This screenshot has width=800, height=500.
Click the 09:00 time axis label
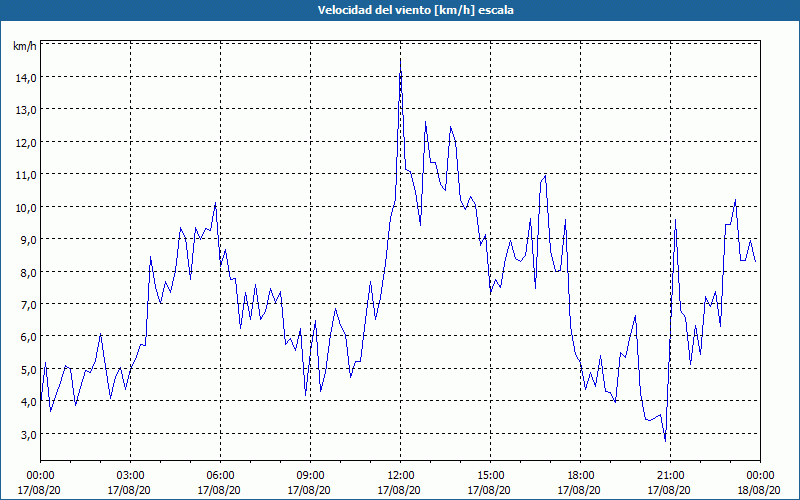point(310,476)
